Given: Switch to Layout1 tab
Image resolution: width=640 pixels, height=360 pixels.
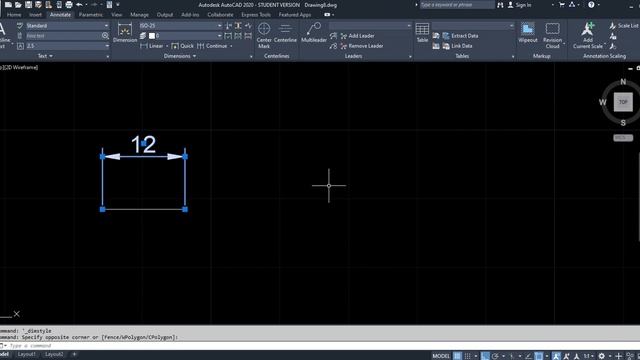Looking at the screenshot, I should (27, 354).
